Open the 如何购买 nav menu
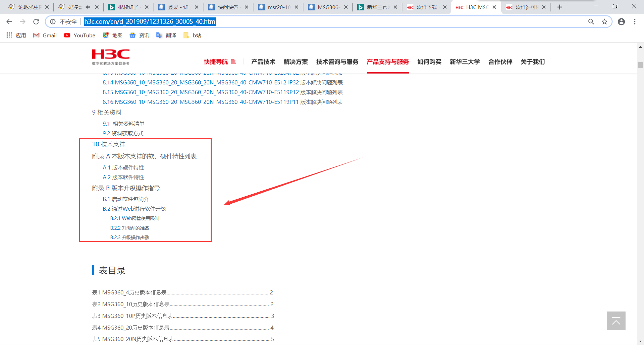The height and width of the screenshot is (345, 644). (429, 62)
